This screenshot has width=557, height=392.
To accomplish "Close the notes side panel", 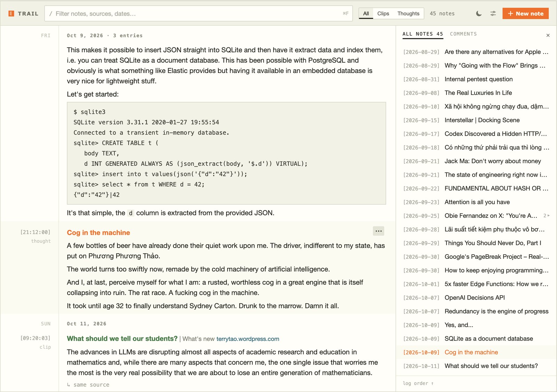I will click(x=548, y=35).
